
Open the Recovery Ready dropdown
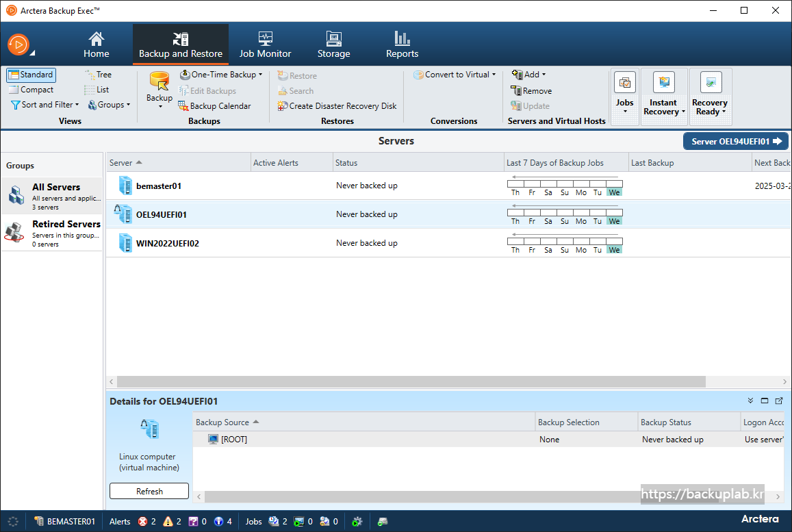coord(710,97)
